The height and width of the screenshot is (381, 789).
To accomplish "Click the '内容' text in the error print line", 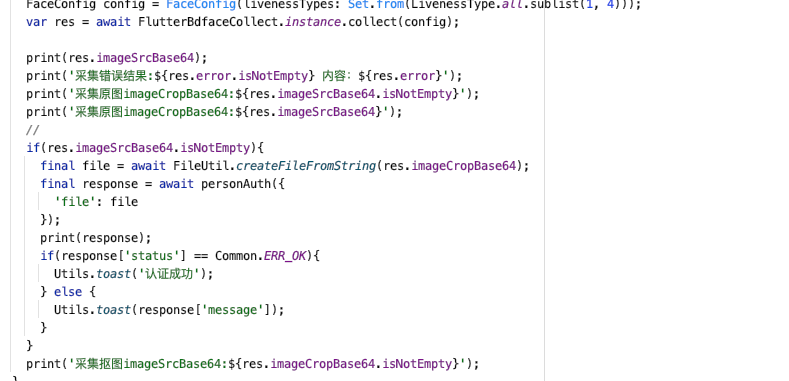I will (x=335, y=76).
